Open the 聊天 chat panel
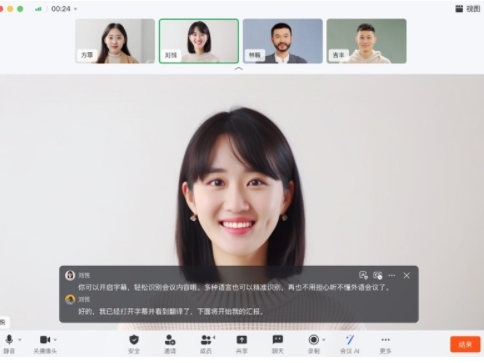Image resolution: width=484 pixels, height=363 pixels. point(278,340)
